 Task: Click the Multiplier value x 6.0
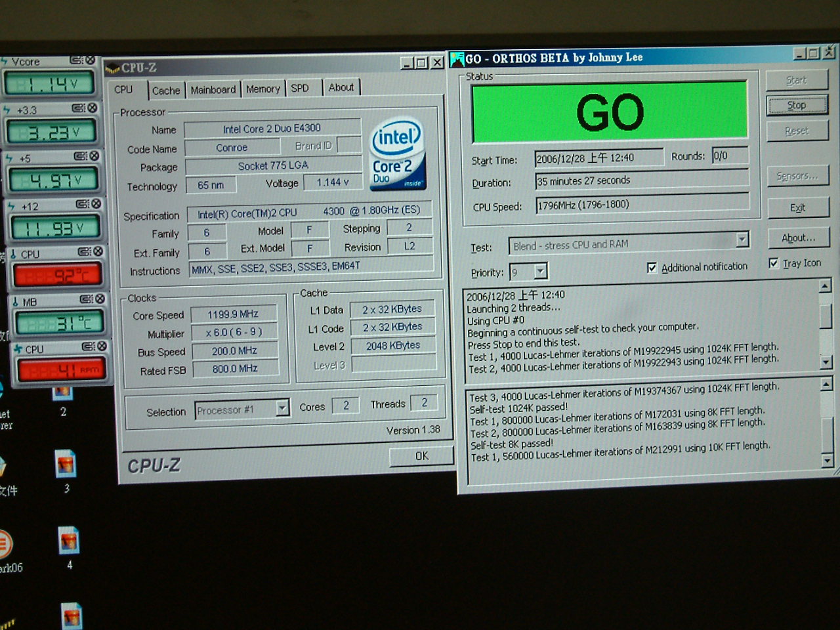pos(234,333)
